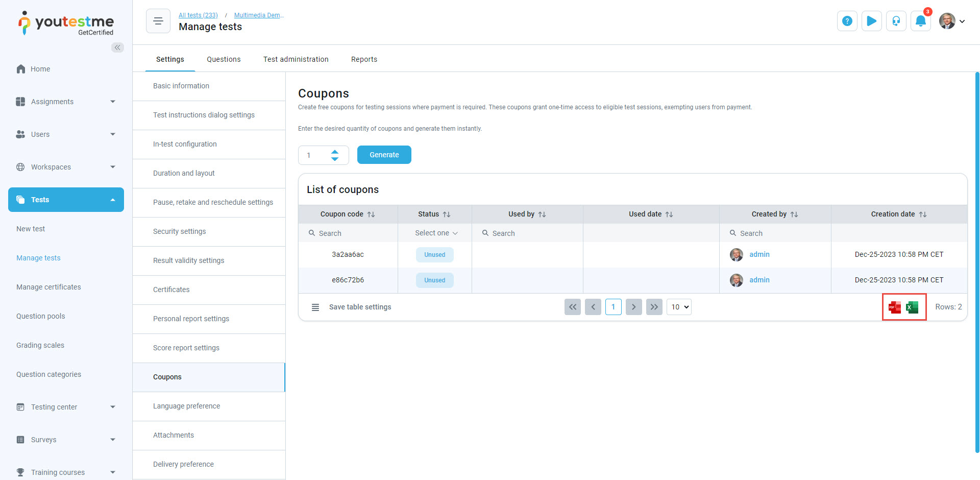980x480 pixels.
Task: Open Multimedia Dem... breadcrumb link
Action: coord(259,15)
